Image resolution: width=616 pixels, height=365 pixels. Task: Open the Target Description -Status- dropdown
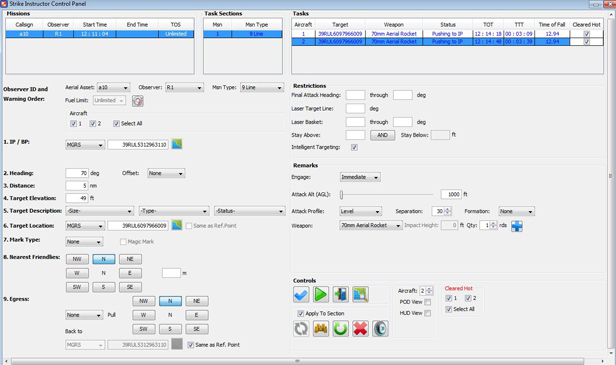click(249, 211)
